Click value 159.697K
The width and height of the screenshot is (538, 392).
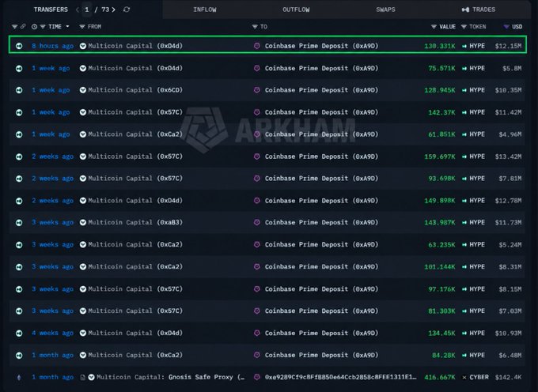(440, 156)
